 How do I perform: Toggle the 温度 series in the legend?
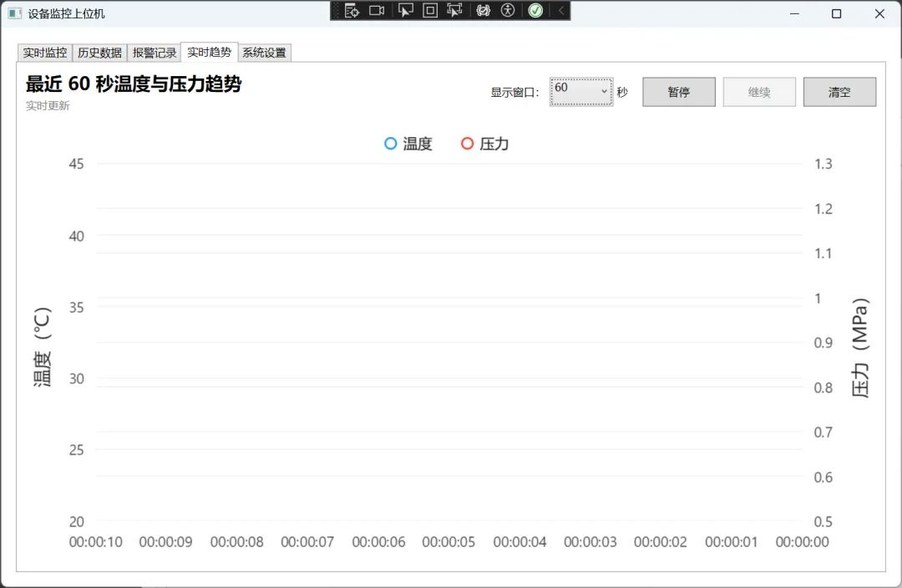coord(408,144)
